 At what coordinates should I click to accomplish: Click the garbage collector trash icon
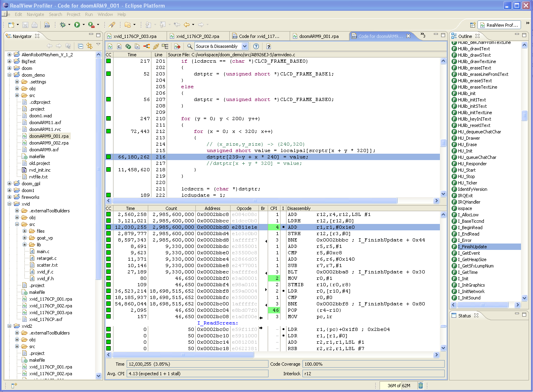click(x=420, y=385)
